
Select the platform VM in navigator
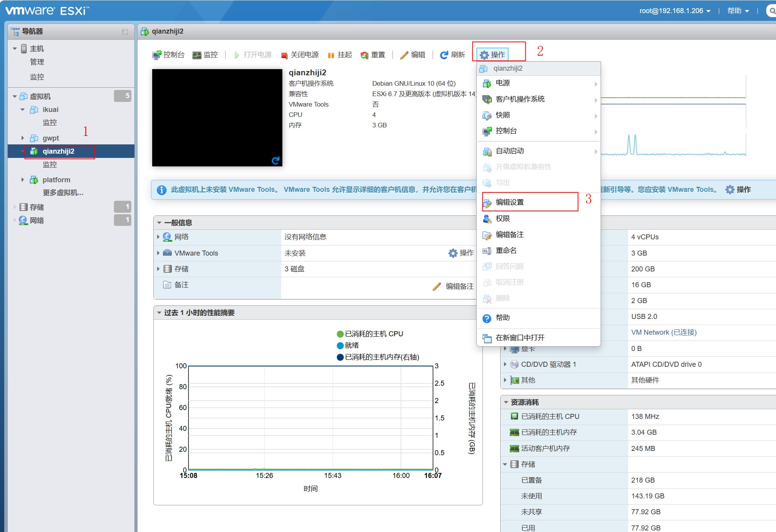point(56,180)
